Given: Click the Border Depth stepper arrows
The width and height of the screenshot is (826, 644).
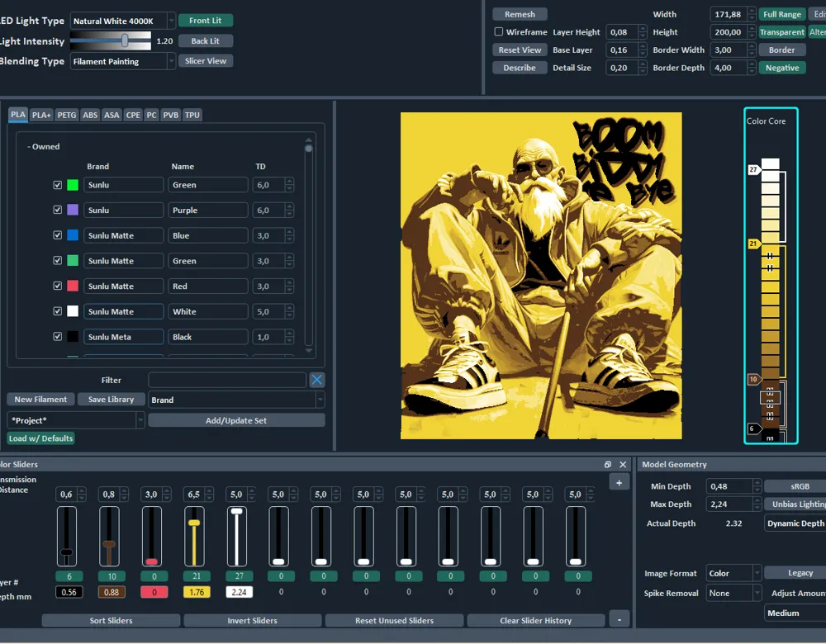Looking at the screenshot, I should 752,68.
